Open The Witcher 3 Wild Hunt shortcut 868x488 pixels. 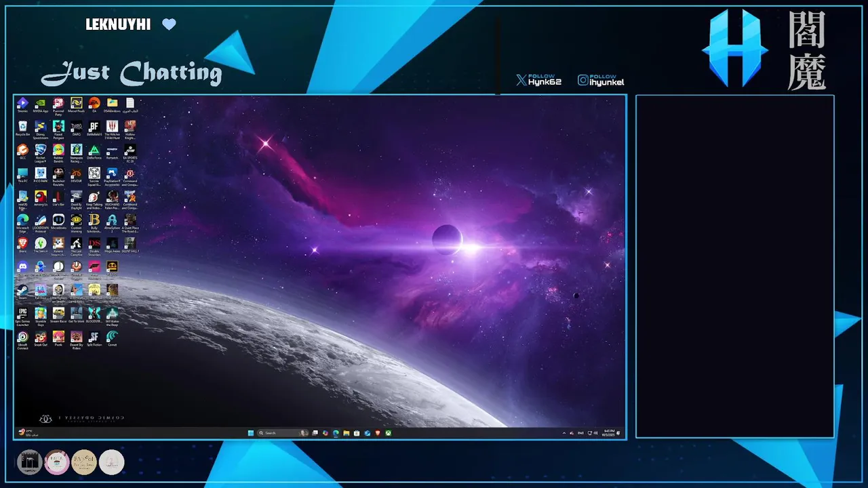(x=112, y=130)
